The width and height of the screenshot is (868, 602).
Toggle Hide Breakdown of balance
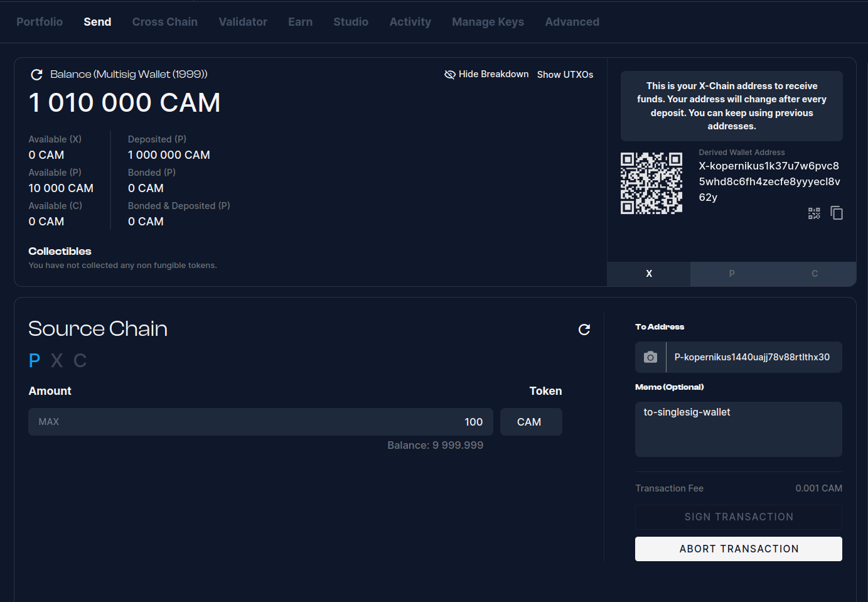coord(486,74)
